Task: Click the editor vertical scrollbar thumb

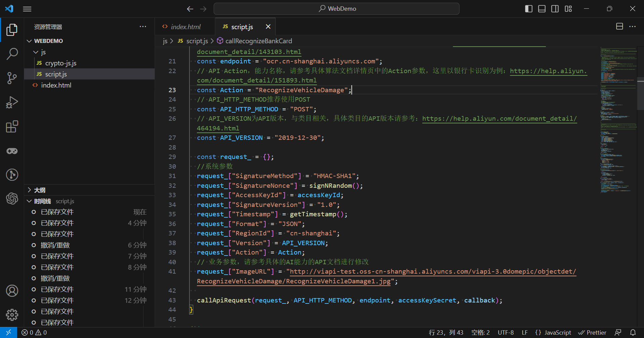Action: coord(640,94)
